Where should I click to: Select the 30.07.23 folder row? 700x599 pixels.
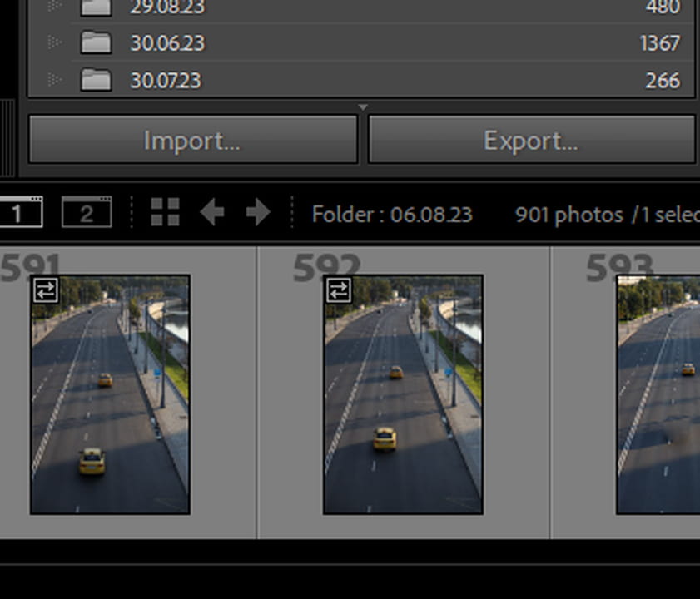(361, 79)
